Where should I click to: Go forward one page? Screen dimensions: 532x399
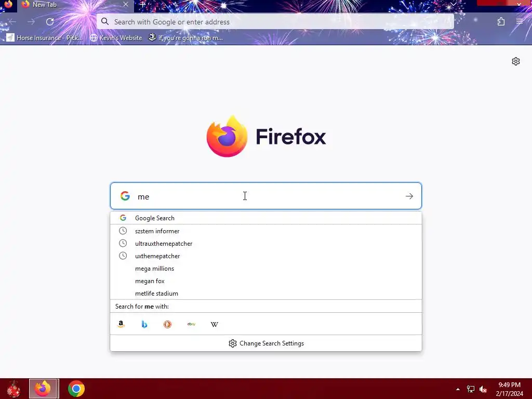31,22
